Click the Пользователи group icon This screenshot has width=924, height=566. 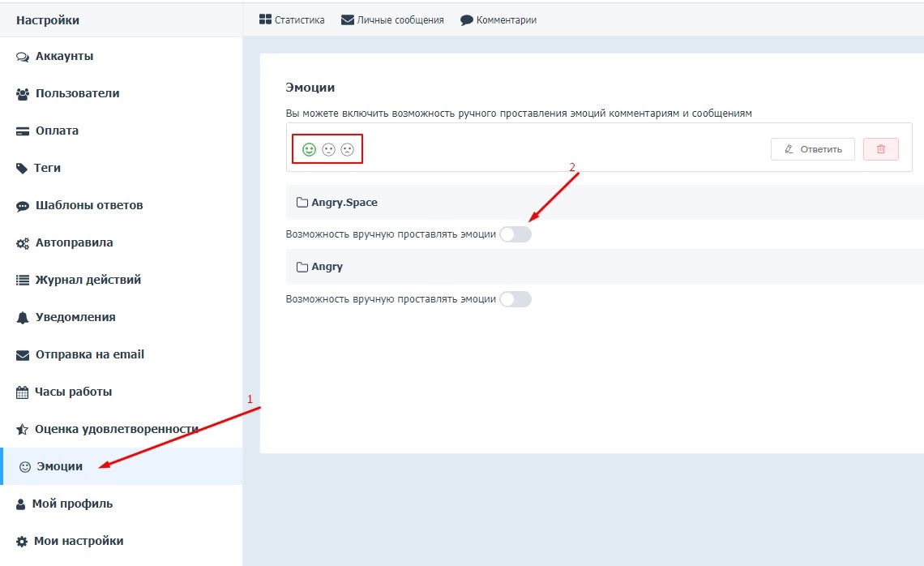(x=23, y=94)
